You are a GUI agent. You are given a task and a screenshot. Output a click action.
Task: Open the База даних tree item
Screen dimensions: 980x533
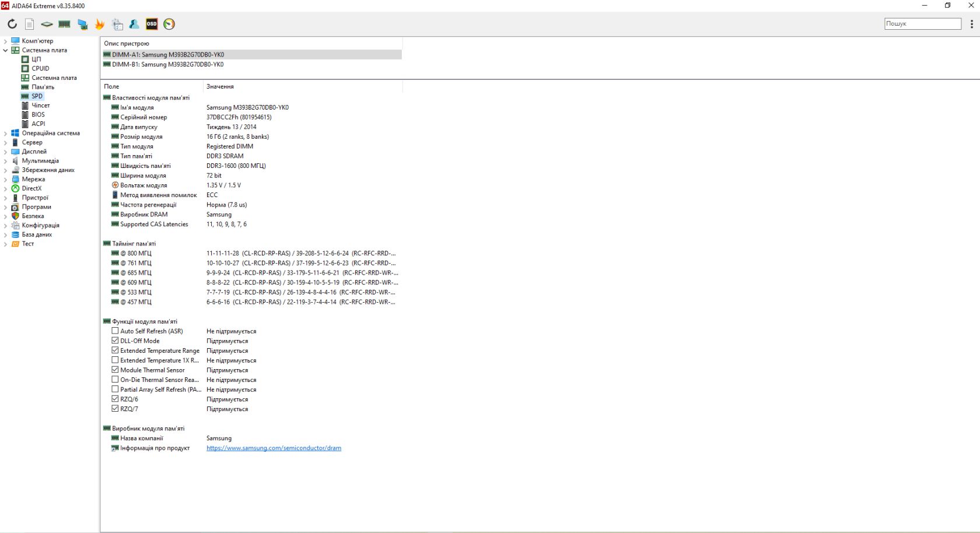point(37,234)
